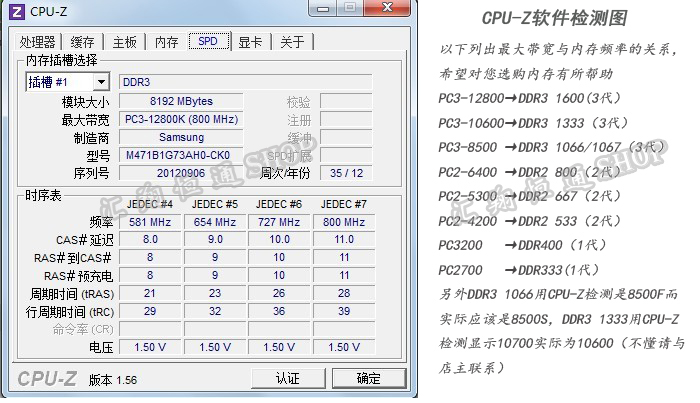Click the CAS# latency 11.0 cell

pos(344,239)
